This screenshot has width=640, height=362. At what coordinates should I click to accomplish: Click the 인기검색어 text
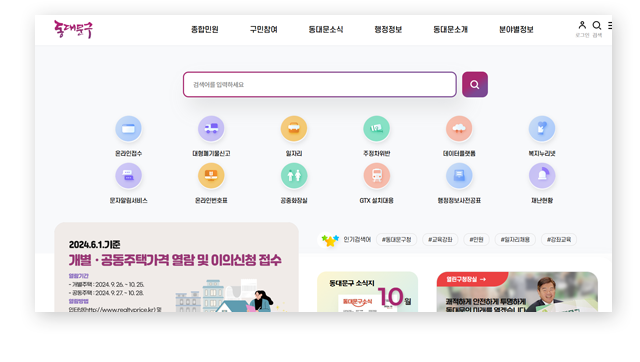357,240
